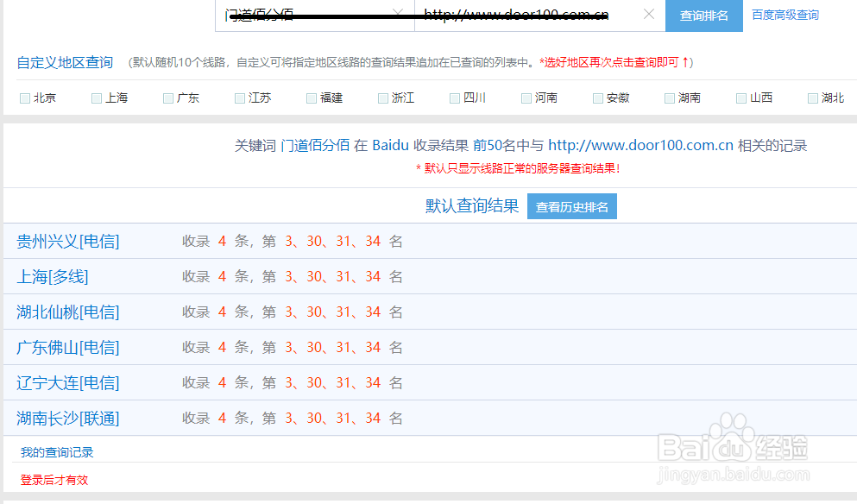Click the http://www.door100.com.cn link in heading

(x=640, y=145)
